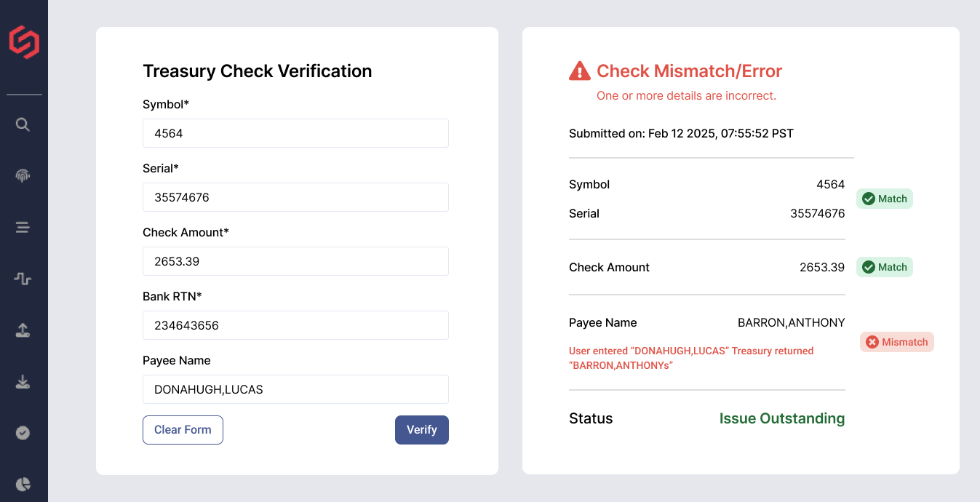Open the pie chart icon at sidebar bottom
Screen dimensions: 980x502
23,483
